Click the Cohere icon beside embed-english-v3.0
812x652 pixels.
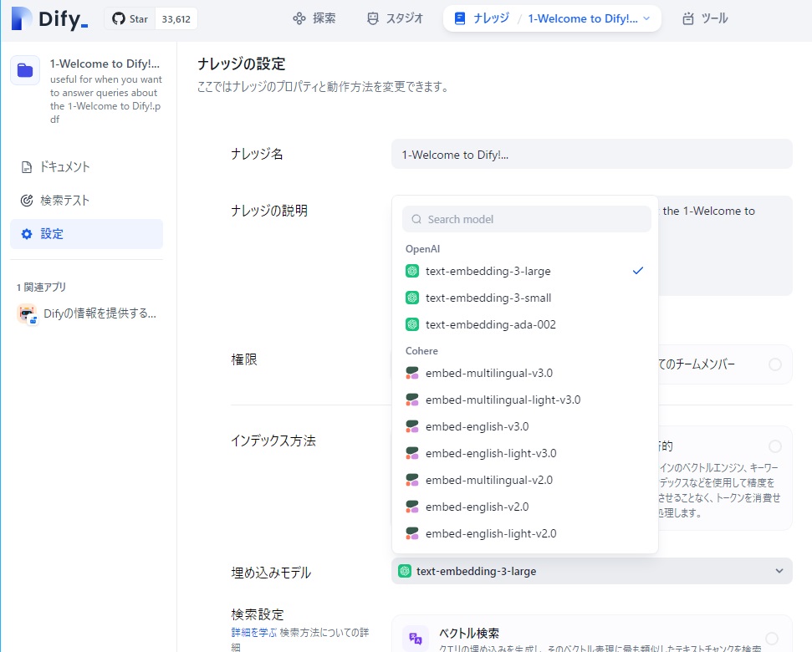412,427
